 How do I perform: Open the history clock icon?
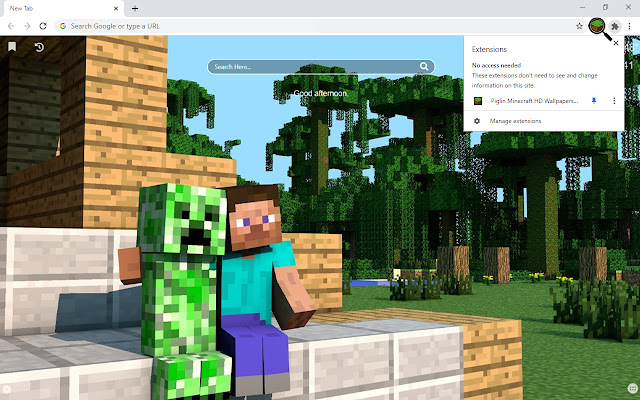39,47
